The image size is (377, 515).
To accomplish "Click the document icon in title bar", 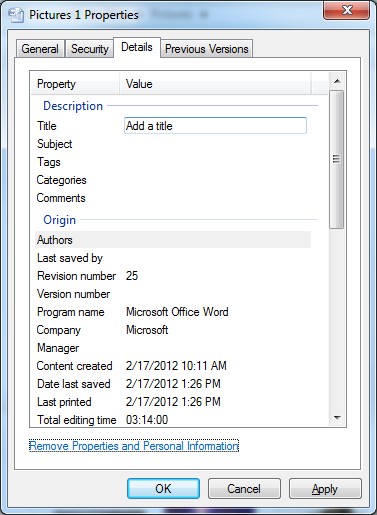I will (16, 15).
